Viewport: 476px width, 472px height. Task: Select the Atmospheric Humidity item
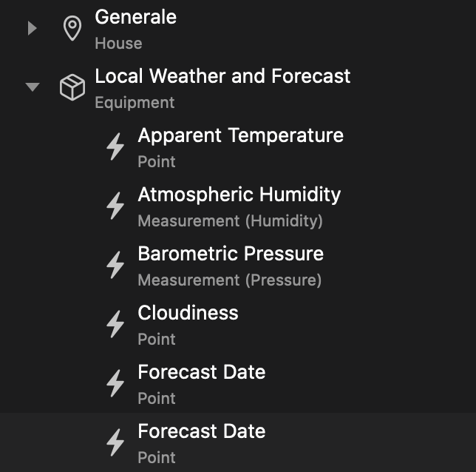coord(239,195)
